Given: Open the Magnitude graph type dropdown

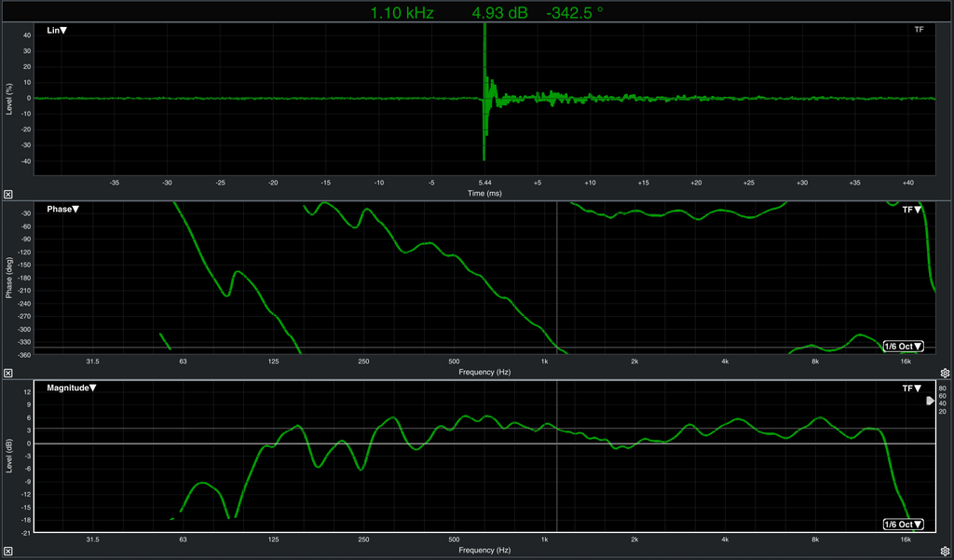Looking at the screenshot, I should pyautogui.click(x=72, y=388).
